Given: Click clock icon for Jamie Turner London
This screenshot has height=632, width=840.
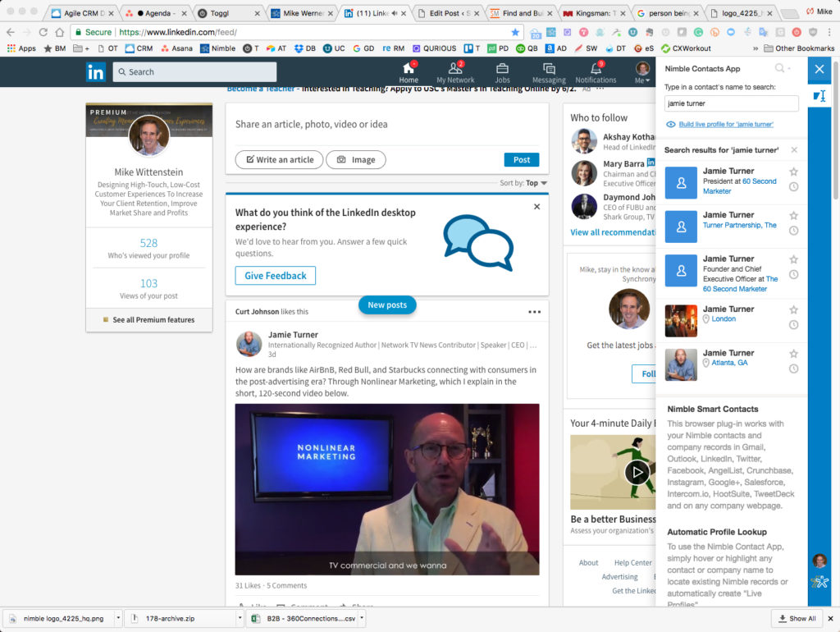Looking at the screenshot, I should point(794,325).
